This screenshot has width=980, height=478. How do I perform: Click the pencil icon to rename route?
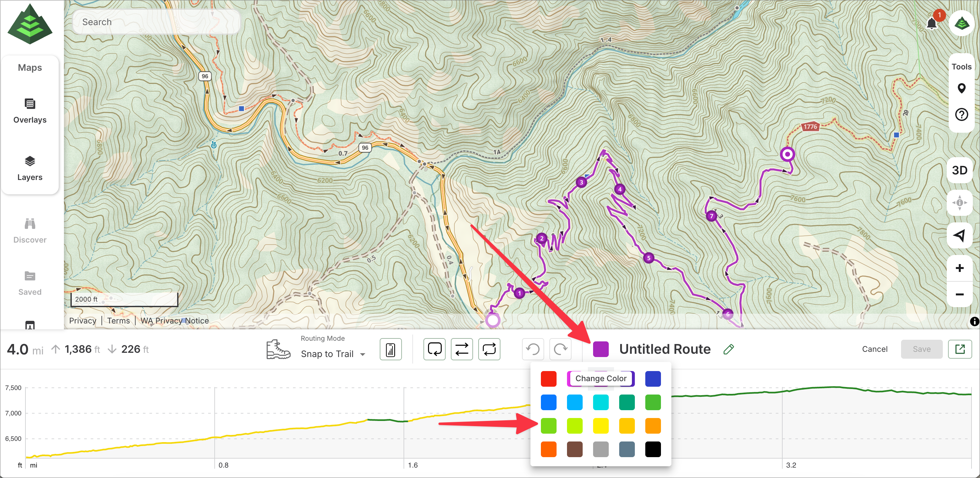pyautogui.click(x=728, y=349)
